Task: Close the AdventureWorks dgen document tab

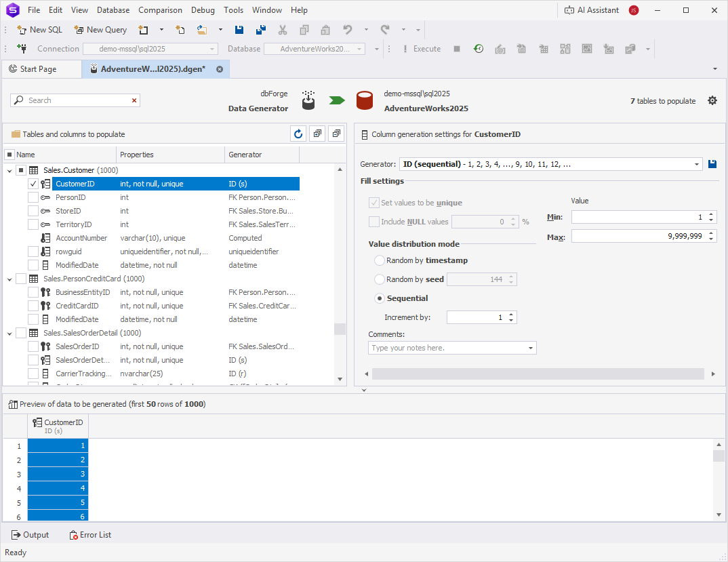Action: point(220,69)
